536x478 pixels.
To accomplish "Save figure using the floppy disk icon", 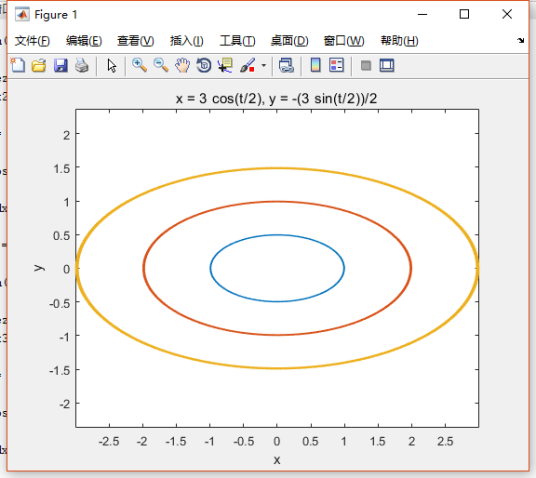I will point(61,65).
